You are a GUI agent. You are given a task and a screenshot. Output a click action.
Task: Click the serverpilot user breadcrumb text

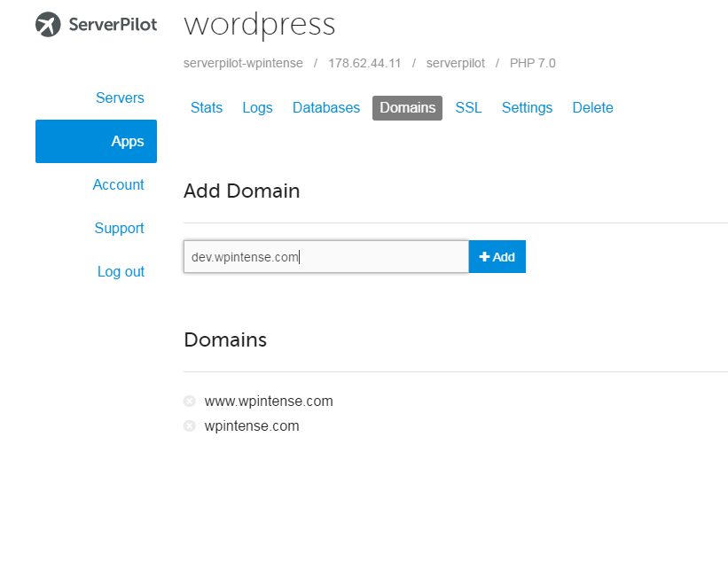click(456, 63)
